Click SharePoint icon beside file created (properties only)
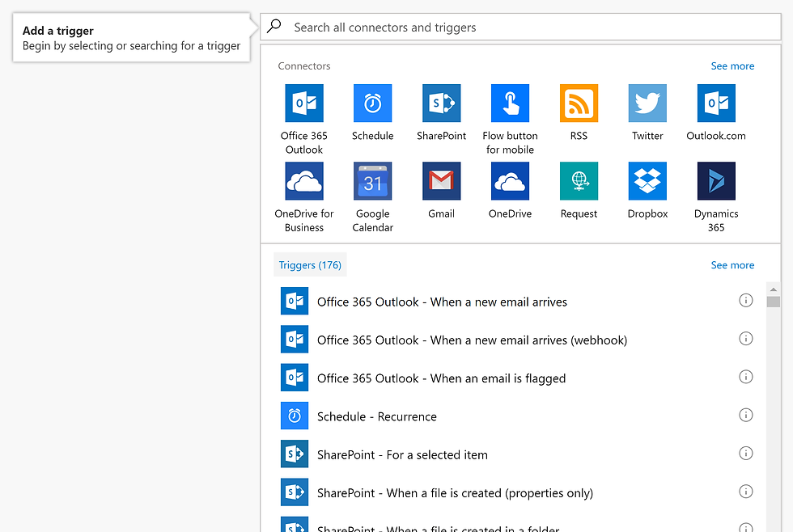The width and height of the screenshot is (793, 532). pos(295,492)
